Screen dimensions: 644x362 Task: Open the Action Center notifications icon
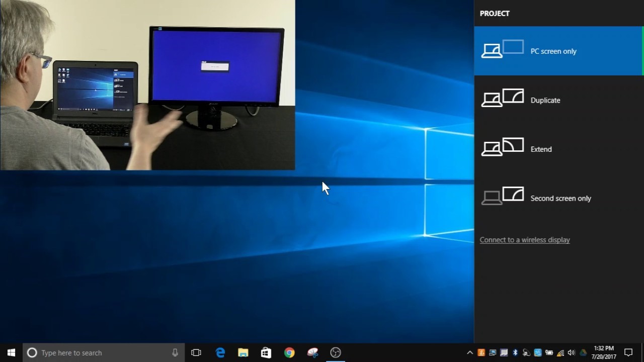pyautogui.click(x=628, y=352)
